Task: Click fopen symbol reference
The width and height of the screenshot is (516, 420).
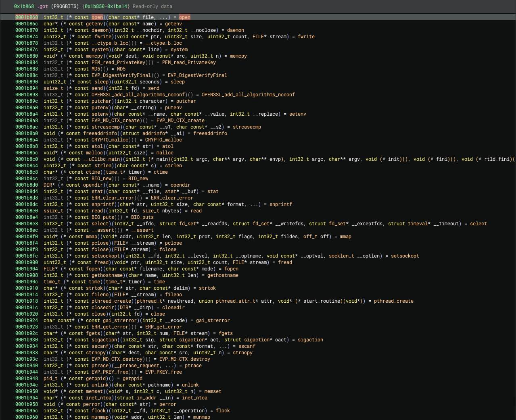Action: (232, 269)
